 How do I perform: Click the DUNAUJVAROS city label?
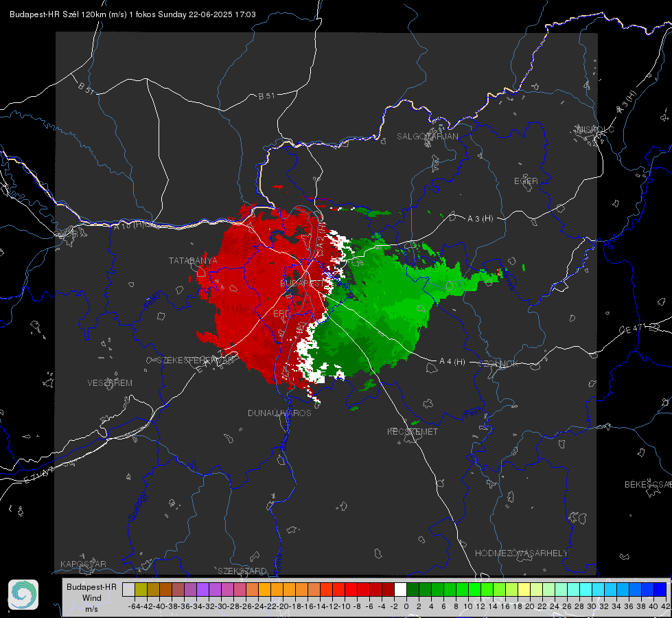tap(279, 413)
